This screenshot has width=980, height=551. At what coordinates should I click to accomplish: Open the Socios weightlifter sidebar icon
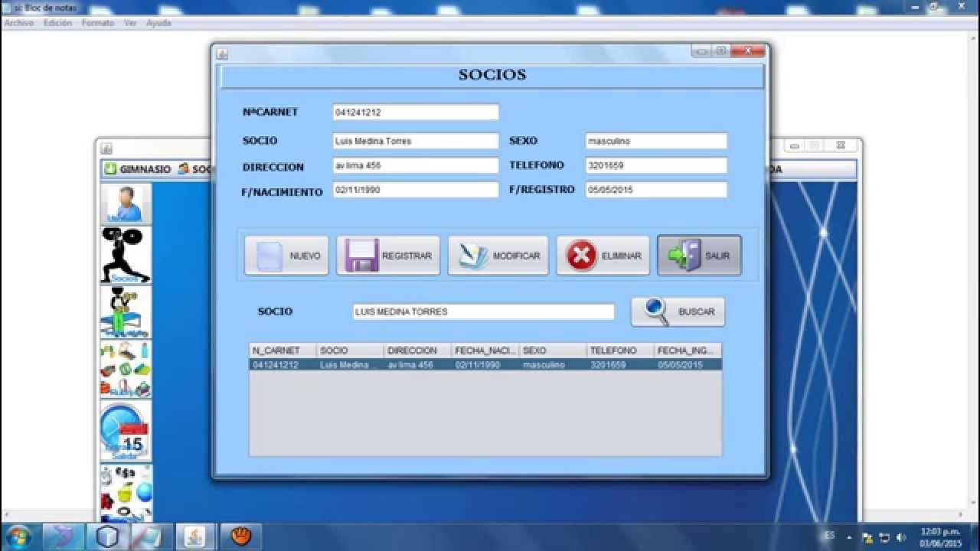click(126, 256)
